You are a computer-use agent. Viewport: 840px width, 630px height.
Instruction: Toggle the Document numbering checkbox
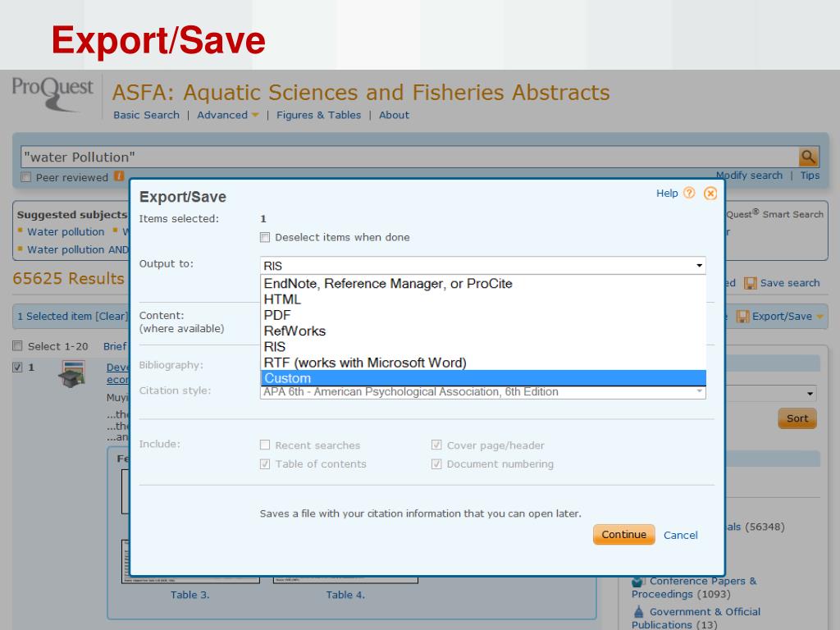click(436, 464)
